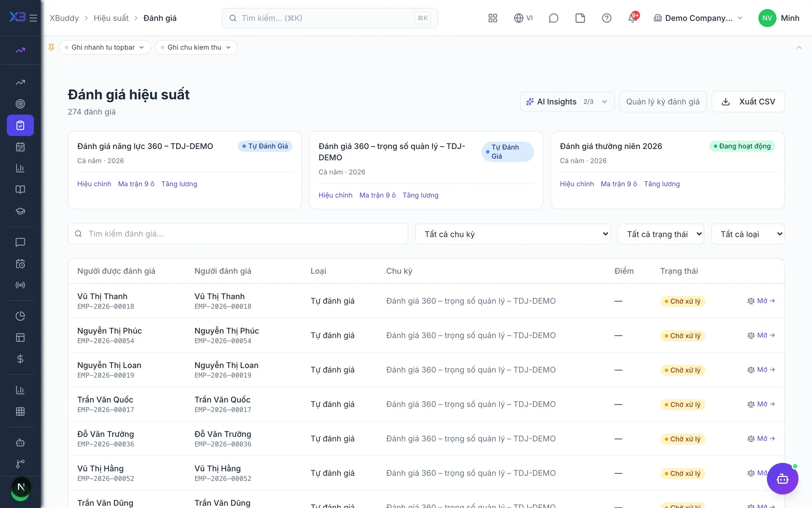Image resolution: width=812 pixels, height=508 pixels.
Task: Open the open-book icon in sidebar
Action: tap(20, 189)
